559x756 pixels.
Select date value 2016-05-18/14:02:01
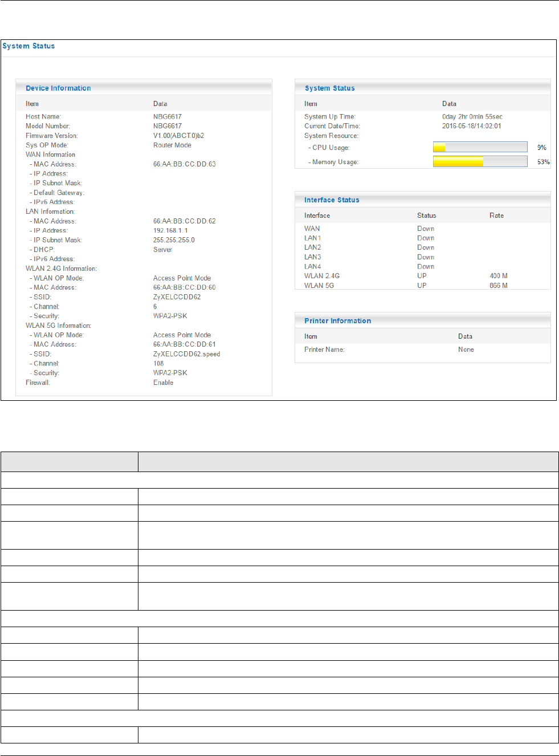pyautogui.click(x=472, y=126)
